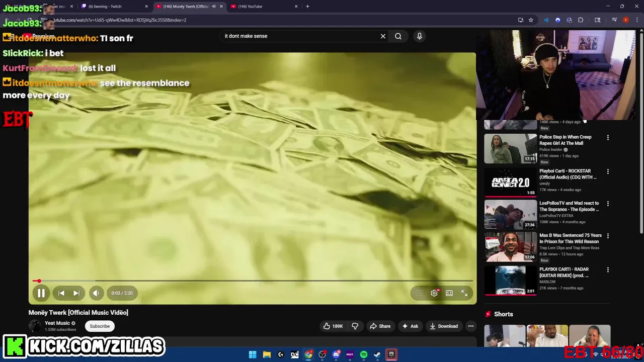This screenshot has height=362, width=644.
Task: Bookmark this page with the star
Action: click(531, 20)
